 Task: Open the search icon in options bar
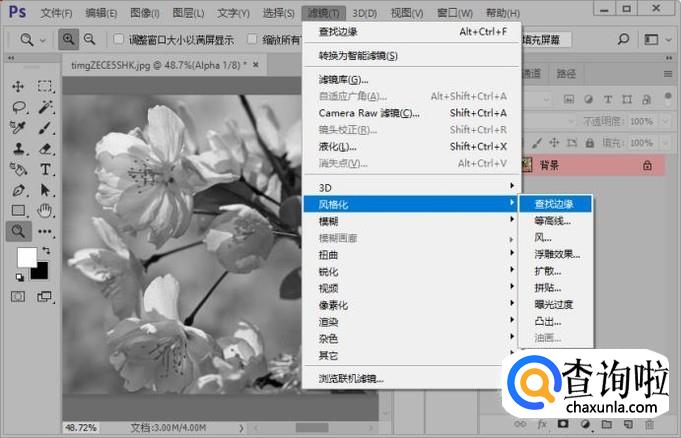pos(623,40)
